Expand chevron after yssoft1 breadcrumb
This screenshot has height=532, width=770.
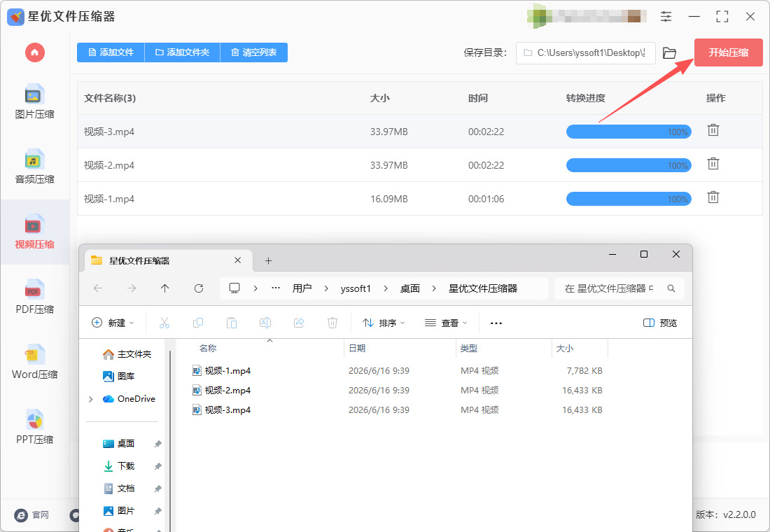click(386, 288)
